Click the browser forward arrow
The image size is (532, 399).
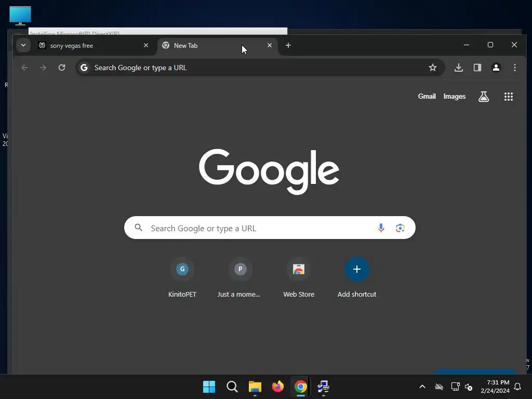coord(43,68)
